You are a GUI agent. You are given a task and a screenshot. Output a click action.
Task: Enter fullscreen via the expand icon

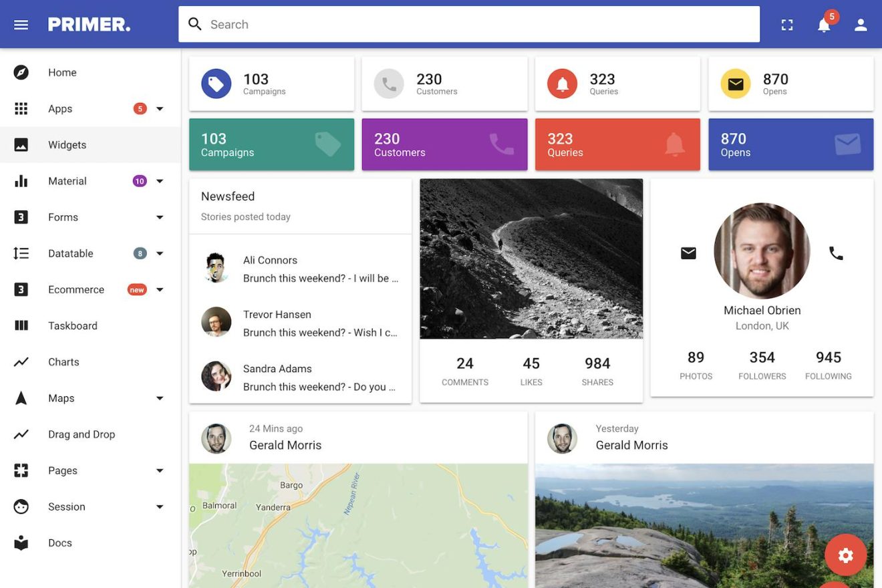coord(787,24)
